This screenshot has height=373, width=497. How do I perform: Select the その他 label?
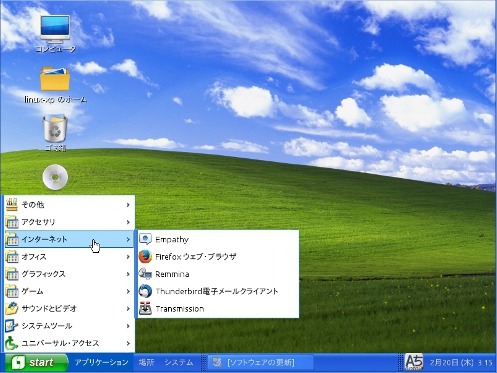click(x=33, y=205)
